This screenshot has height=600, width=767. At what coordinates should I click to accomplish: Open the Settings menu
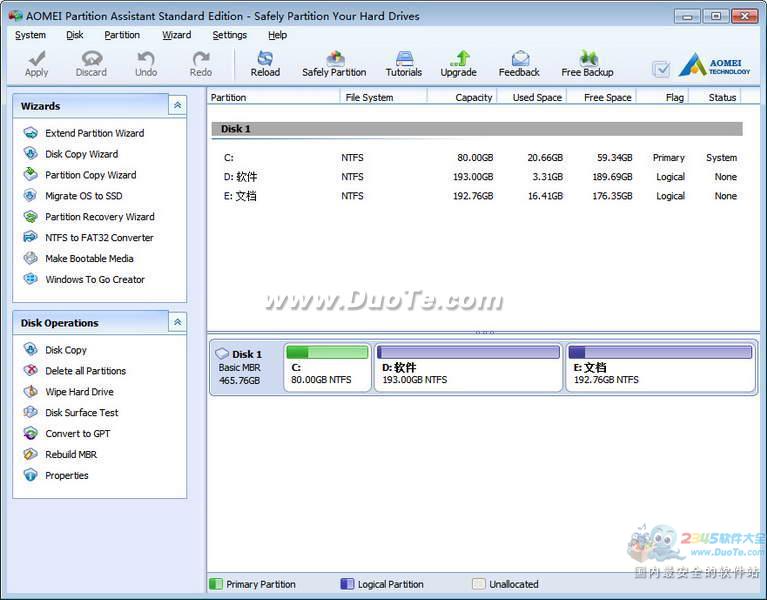(229, 35)
